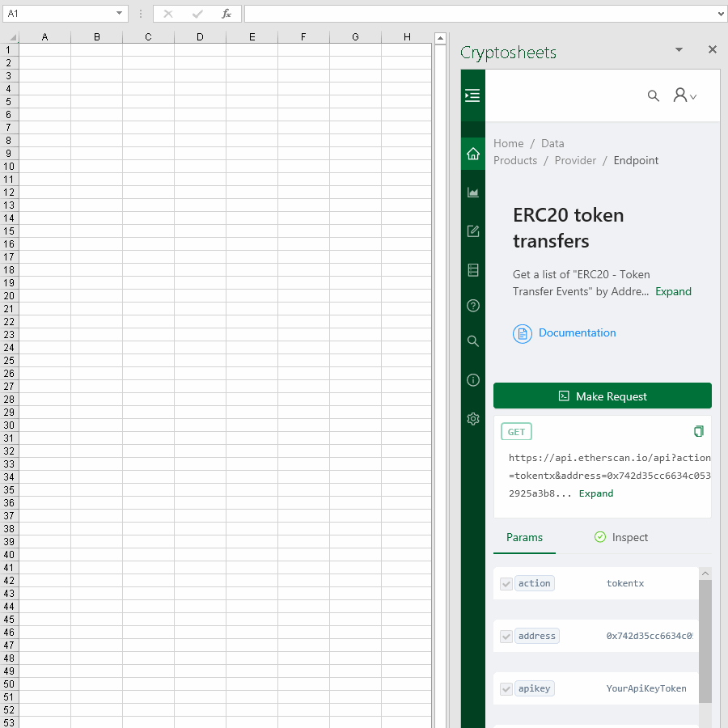Open the user account menu icon
The height and width of the screenshot is (728, 728).
(x=685, y=95)
